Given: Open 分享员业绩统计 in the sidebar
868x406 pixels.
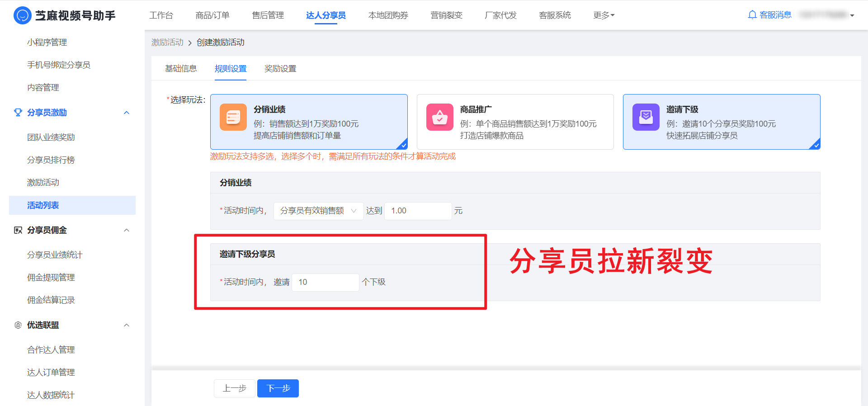Looking at the screenshot, I should 55,255.
